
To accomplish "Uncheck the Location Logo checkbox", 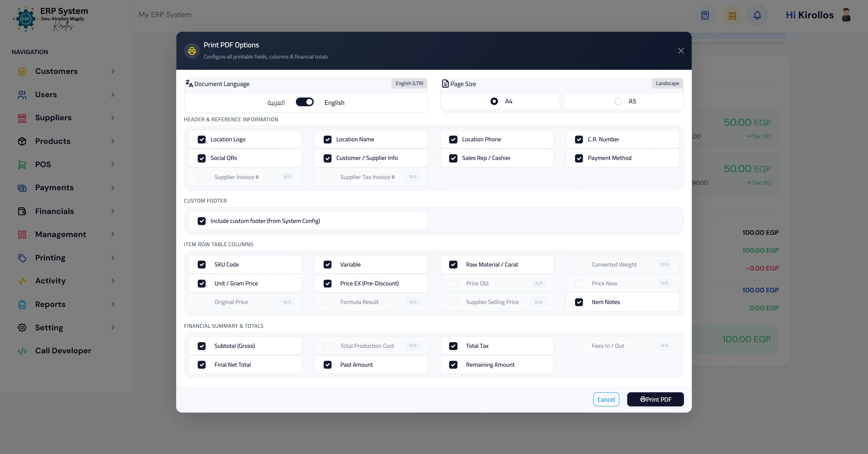I will 201,139.
